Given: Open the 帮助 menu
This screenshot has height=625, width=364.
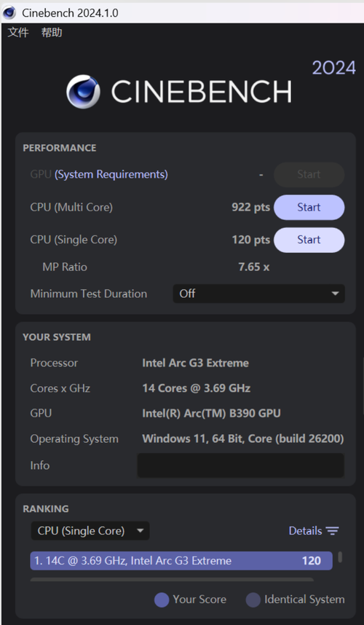Looking at the screenshot, I should (x=52, y=32).
